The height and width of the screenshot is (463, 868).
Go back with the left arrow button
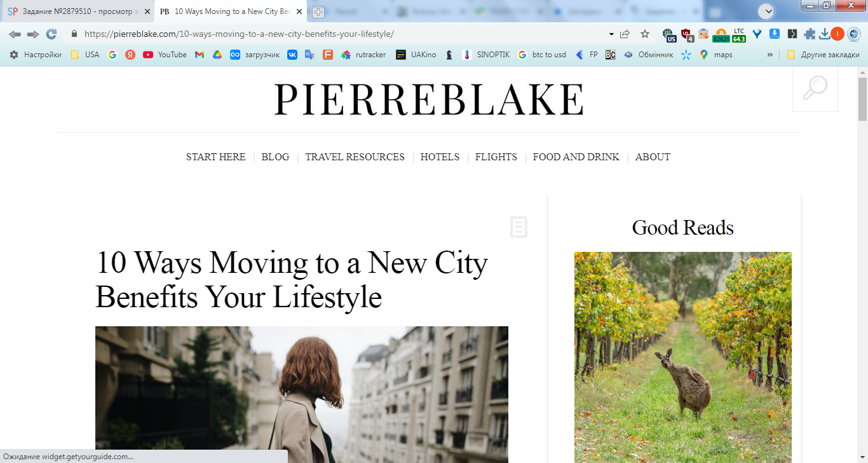pyautogui.click(x=15, y=34)
